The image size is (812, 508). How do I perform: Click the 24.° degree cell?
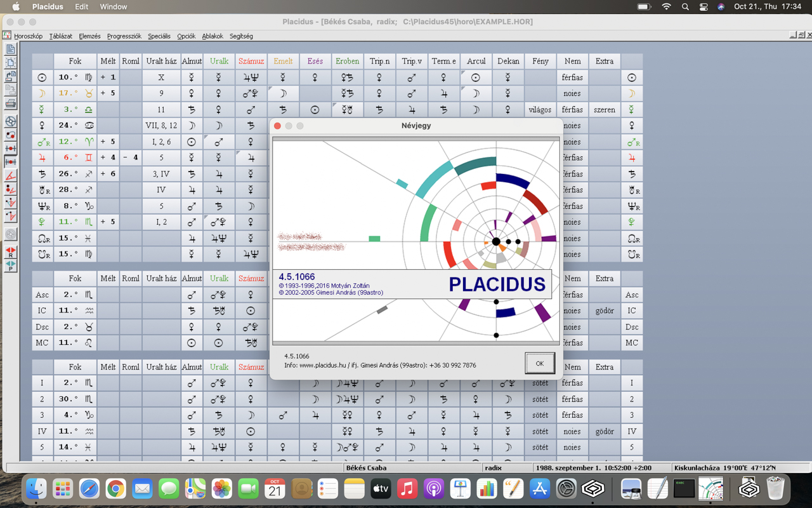pos(75,125)
